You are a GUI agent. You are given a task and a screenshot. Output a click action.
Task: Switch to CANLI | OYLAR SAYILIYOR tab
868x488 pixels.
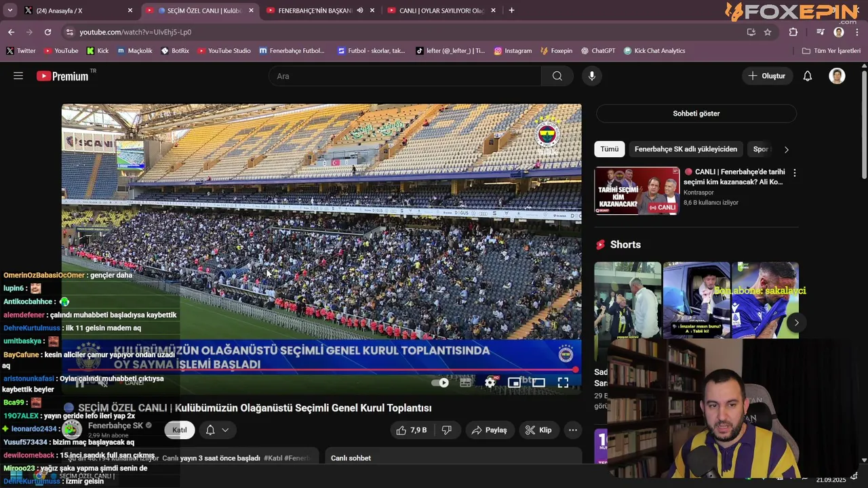coord(441,10)
